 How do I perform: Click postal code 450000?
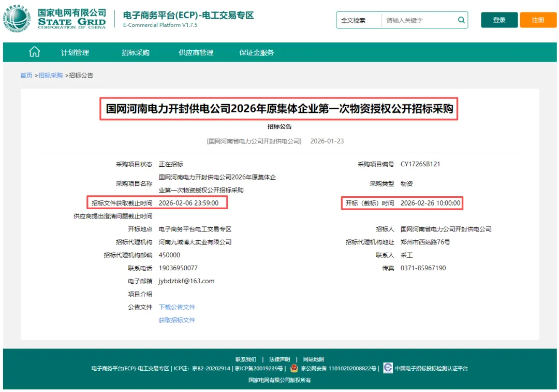click(169, 255)
